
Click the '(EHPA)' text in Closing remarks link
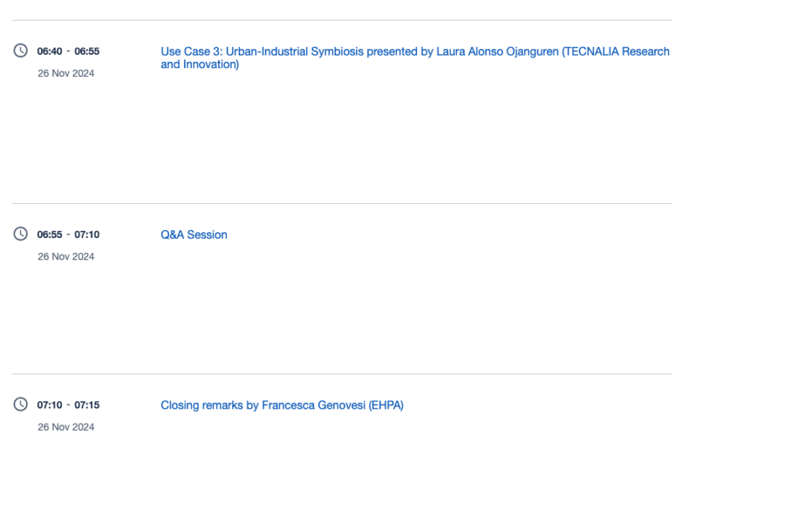386,405
